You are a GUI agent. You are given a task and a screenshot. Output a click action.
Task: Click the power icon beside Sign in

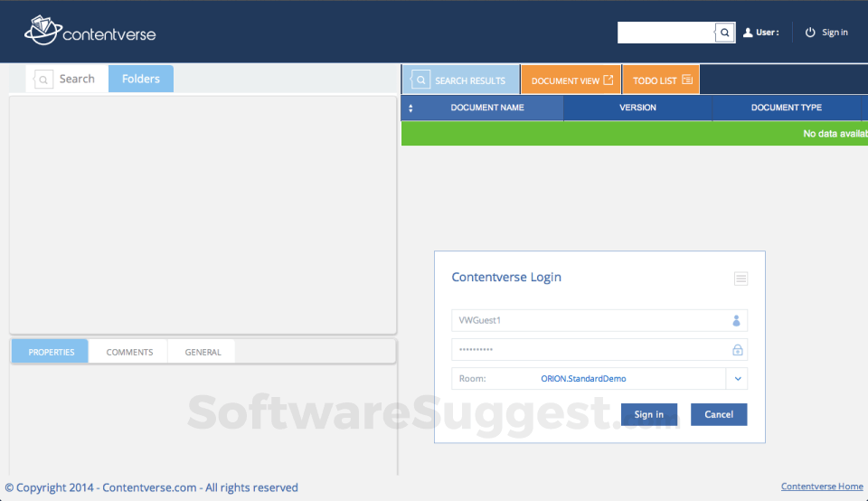point(810,33)
